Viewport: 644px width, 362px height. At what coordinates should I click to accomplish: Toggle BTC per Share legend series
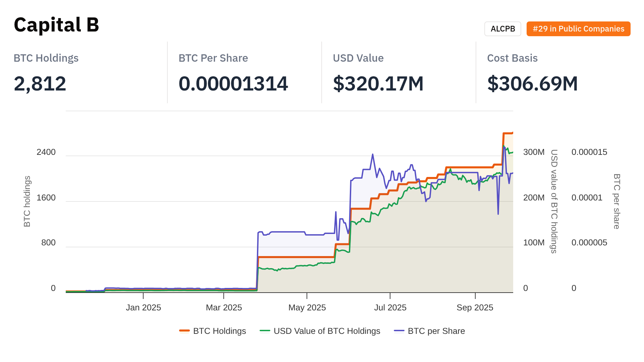point(436,331)
